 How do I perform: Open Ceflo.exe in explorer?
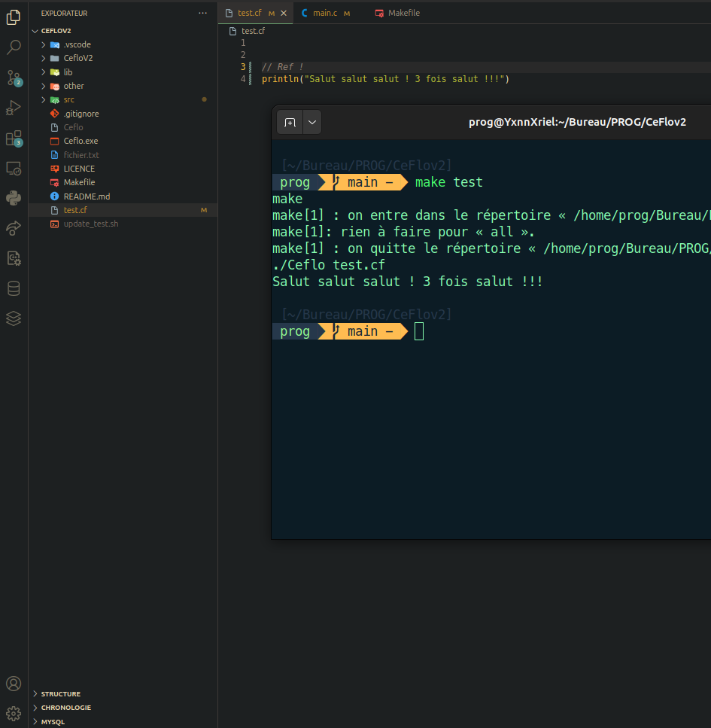click(123, 141)
